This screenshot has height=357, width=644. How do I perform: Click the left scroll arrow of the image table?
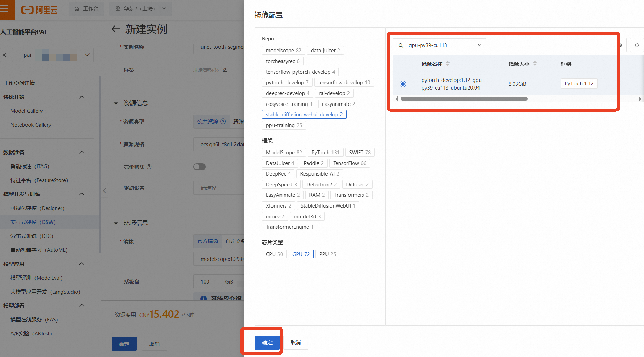pyautogui.click(x=396, y=99)
